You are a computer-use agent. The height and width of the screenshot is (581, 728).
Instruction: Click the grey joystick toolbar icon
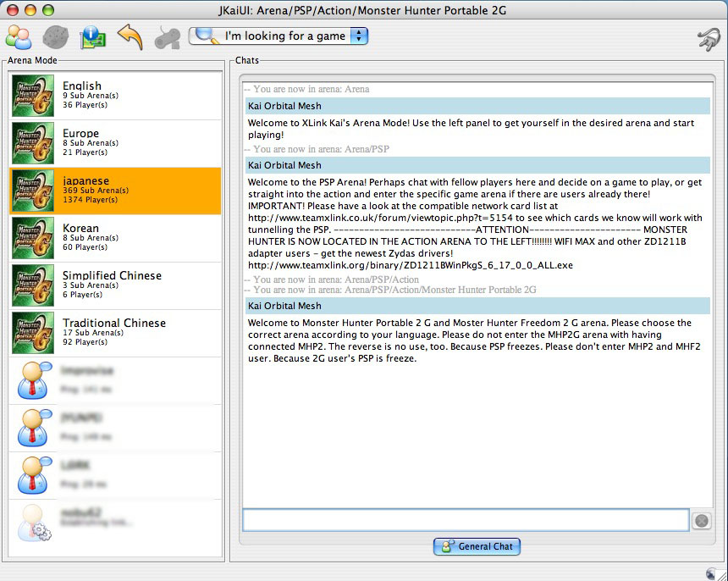[x=167, y=37]
